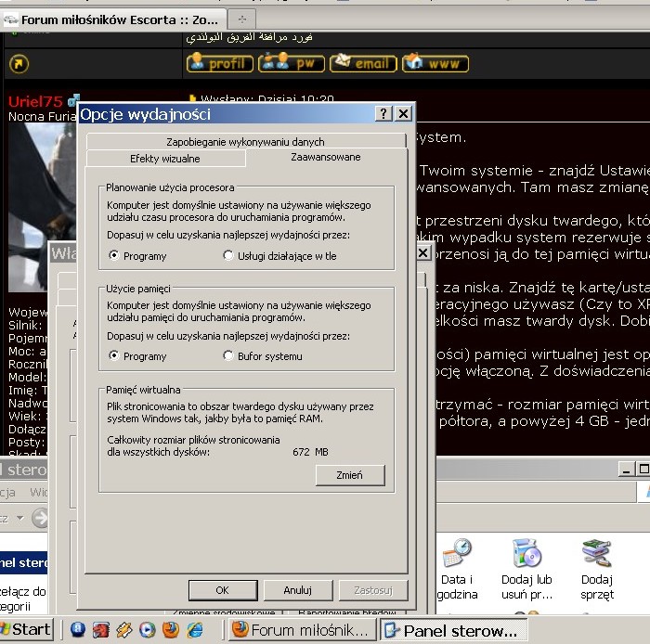650x644 pixels.
Task: View the user's profil on the forum
Action: click(x=219, y=64)
